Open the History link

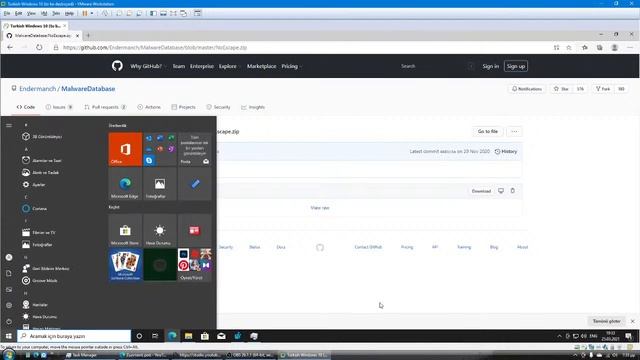click(506, 151)
